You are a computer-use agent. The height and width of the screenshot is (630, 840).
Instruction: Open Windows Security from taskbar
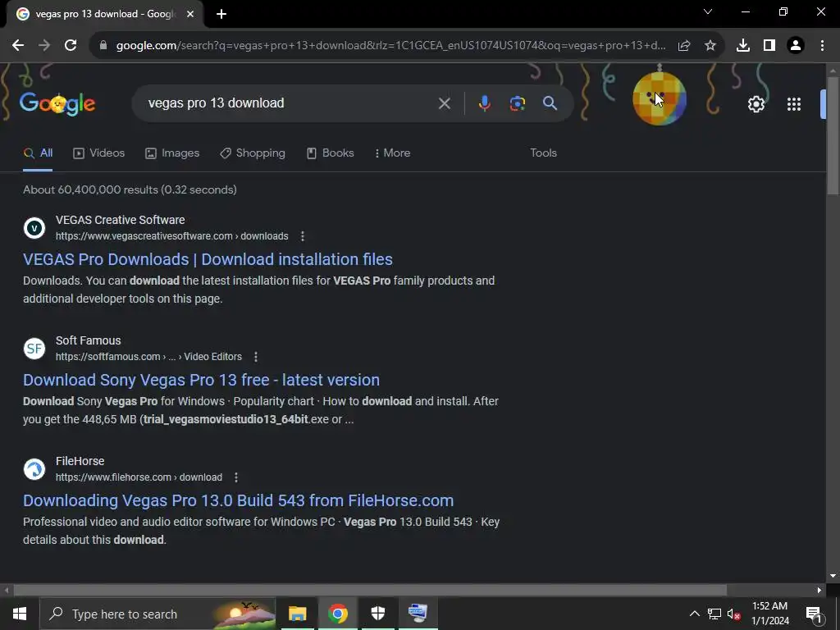378,614
